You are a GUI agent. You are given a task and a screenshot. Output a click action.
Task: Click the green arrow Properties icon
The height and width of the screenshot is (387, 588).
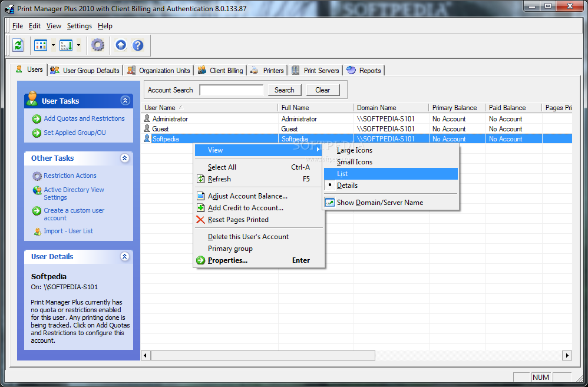pos(201,260)
